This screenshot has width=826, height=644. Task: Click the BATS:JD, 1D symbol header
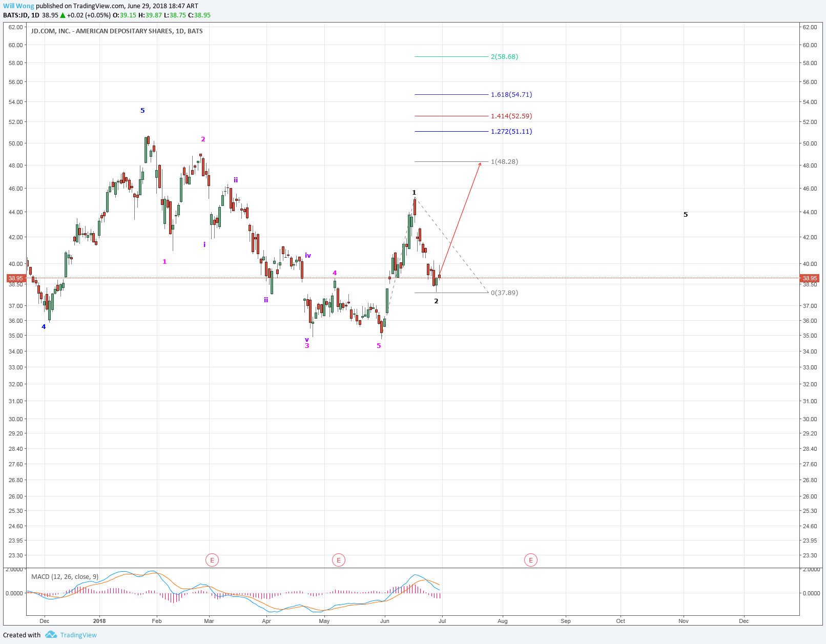21,15
